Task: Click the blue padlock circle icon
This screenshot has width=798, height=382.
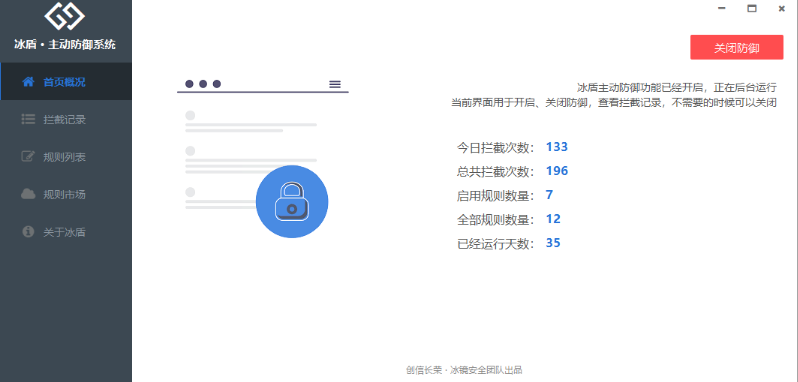Action: (292, 201)
